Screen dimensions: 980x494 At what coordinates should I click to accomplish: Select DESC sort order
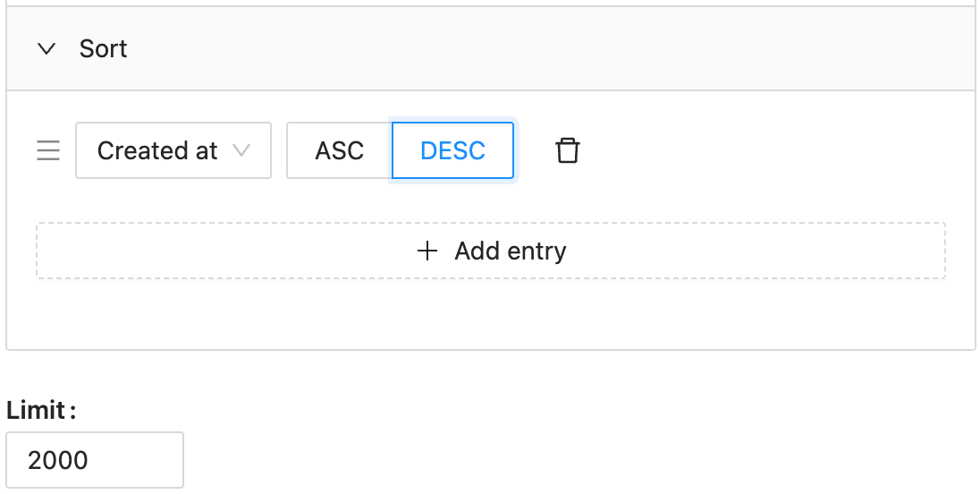coord(452,150)
